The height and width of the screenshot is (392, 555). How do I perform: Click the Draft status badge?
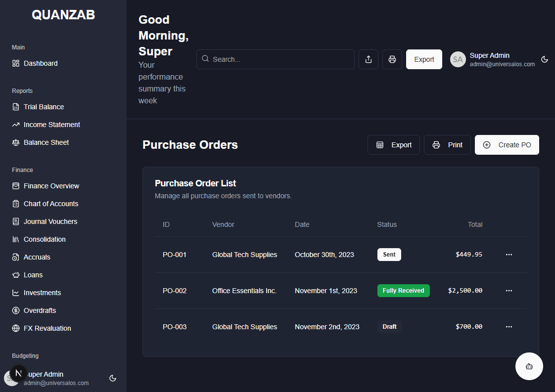pos(389,327)
